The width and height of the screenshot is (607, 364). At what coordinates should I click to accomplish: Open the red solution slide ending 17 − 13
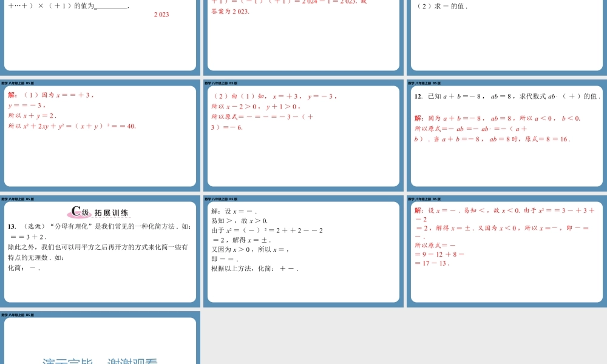(x=506, y=252)
